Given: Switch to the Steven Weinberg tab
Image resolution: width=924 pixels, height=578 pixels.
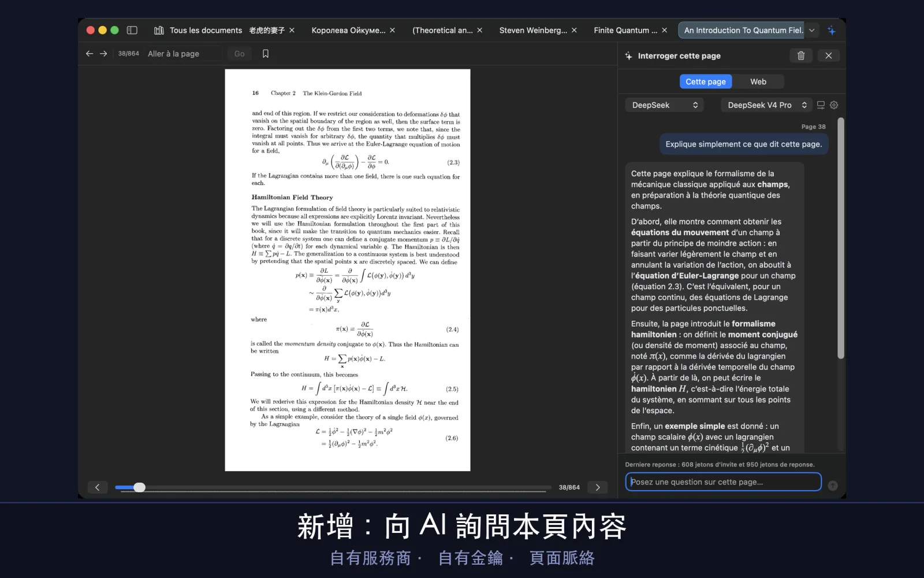Looking at the screenshot, I should coord(533,30).
